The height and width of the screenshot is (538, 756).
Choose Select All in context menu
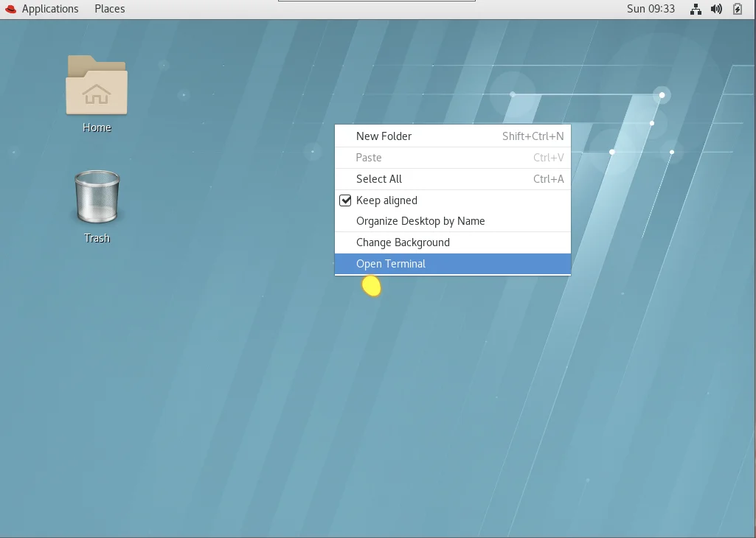coord(453,178)
